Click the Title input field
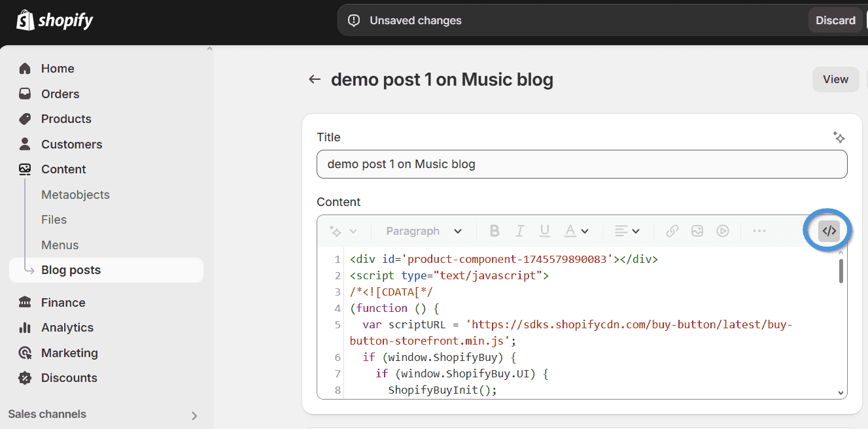 [x=582, y=164]
